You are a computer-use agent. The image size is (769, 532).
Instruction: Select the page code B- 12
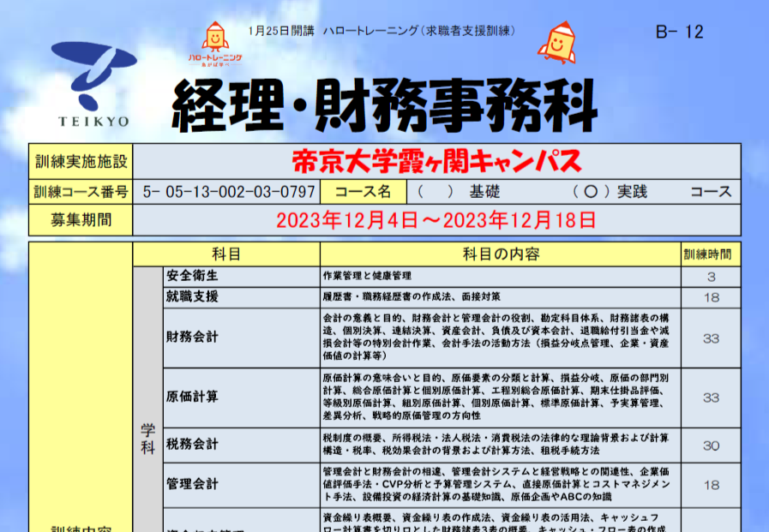point(679,33)
